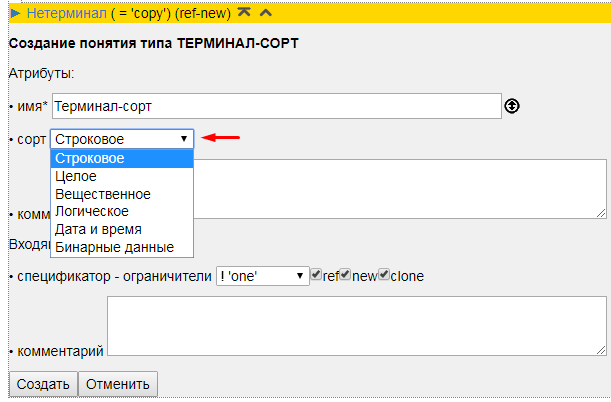611x402 pixels.
Task: Click the move-to-top arrow icon in header
Action: pos(243,13)
